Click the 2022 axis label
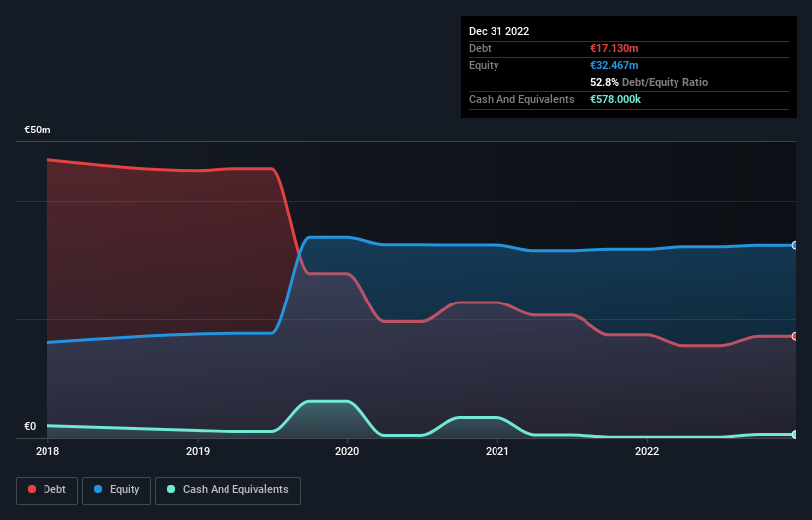 tap(647, 451)
